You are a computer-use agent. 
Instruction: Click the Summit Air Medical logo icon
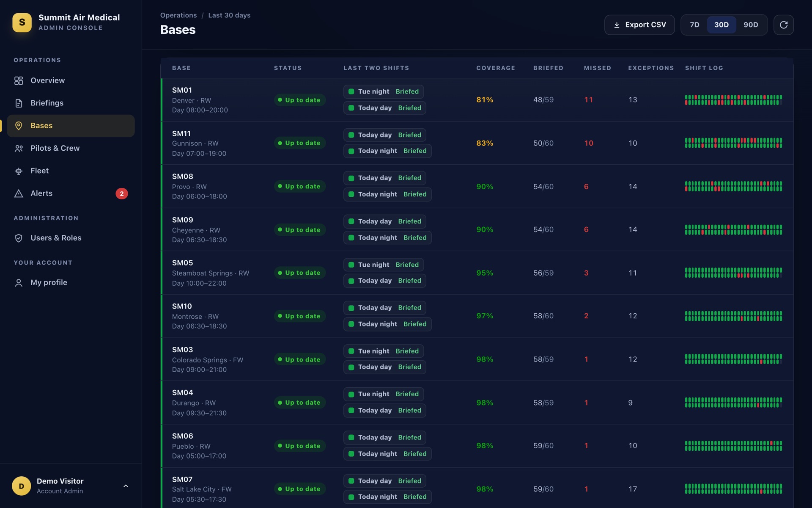click(22, 22)
